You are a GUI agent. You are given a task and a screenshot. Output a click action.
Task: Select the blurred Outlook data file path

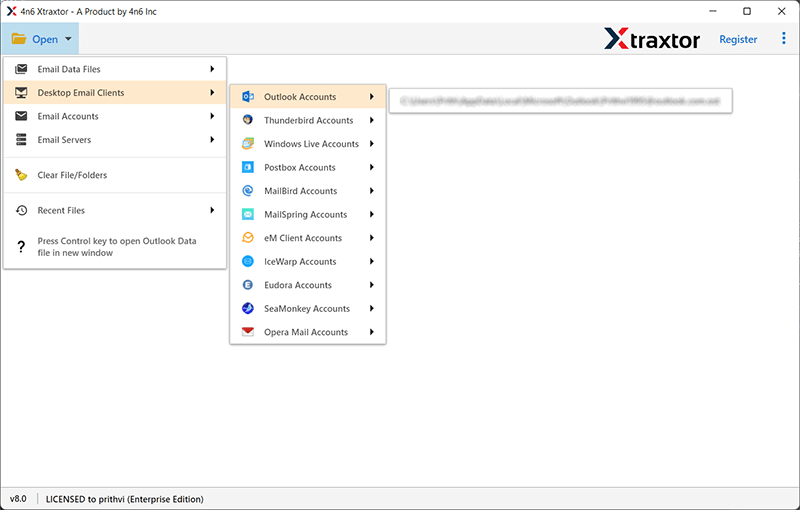[x=560, y=101]
